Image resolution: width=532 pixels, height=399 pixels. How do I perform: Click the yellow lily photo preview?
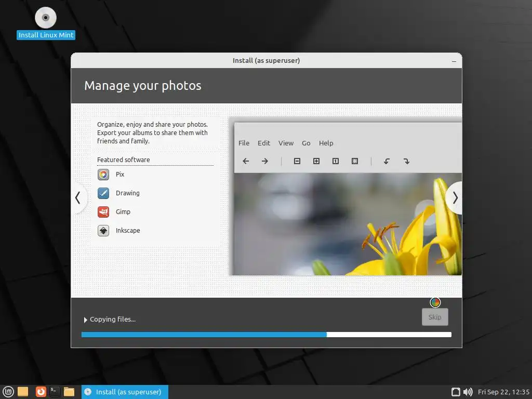click(348, 224)
